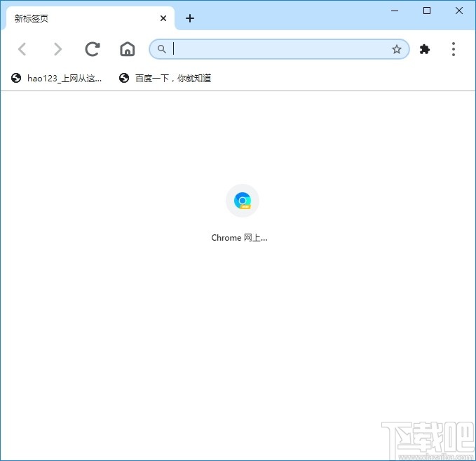Open the extensions puzzle icon
Viewport: 476px width, 461px height.
[425, 49]
